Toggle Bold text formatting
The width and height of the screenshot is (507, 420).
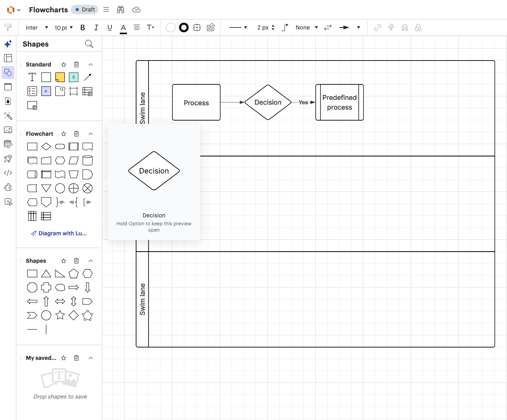coord(83,27)
